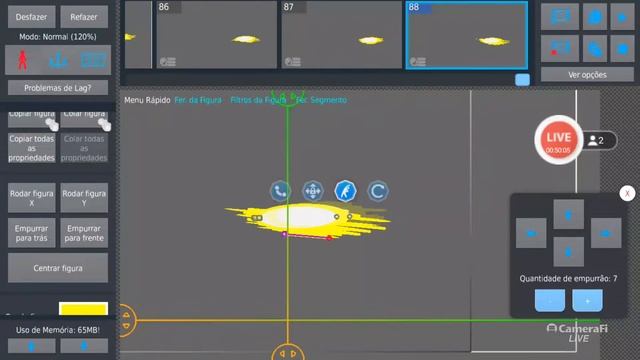Select the blue frames mode icon

coord(93,60)
